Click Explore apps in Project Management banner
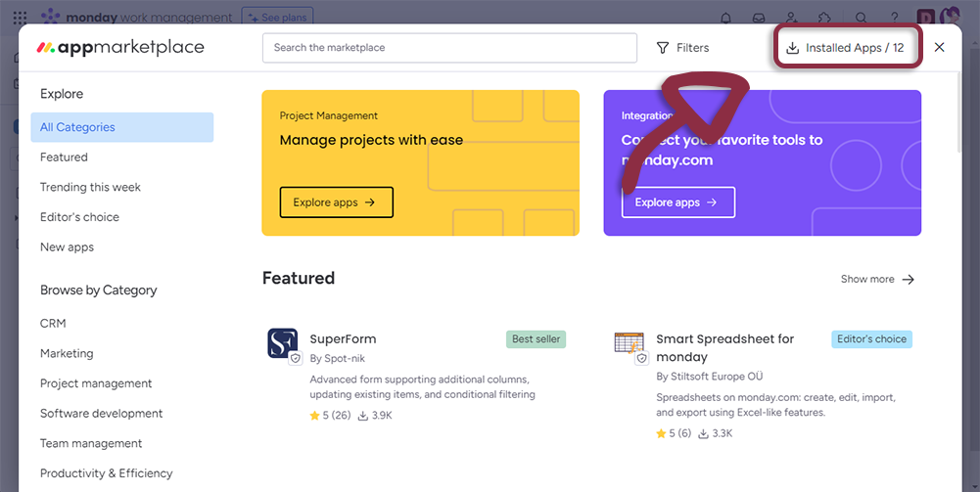Image resolution: width=980 pixels, height=492 pixels. 336,202
